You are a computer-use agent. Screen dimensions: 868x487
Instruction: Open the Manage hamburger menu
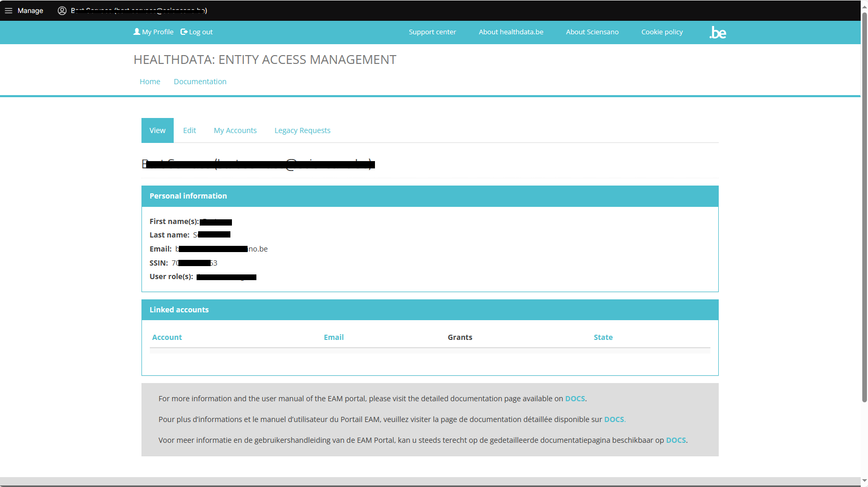24,10
